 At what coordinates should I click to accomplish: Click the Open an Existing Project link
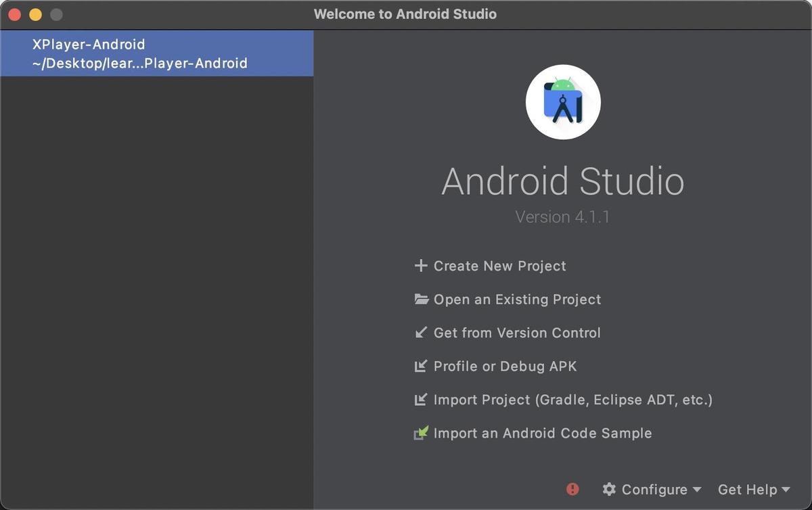pos(517,299)
